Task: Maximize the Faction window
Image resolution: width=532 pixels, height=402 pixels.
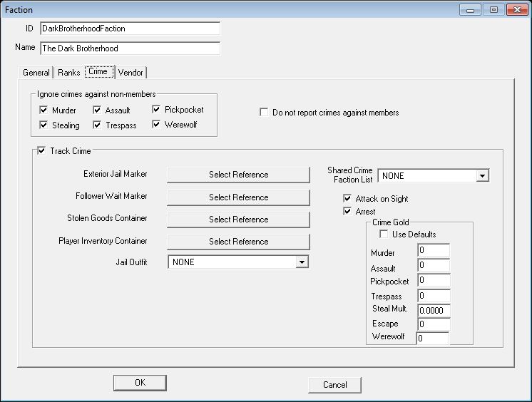Action: coord(493,10)
